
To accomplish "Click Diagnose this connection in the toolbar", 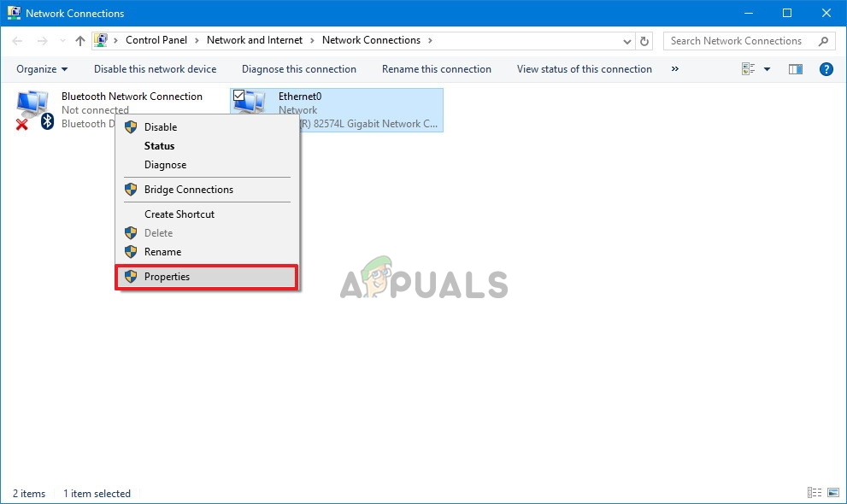I will [298, 69].
